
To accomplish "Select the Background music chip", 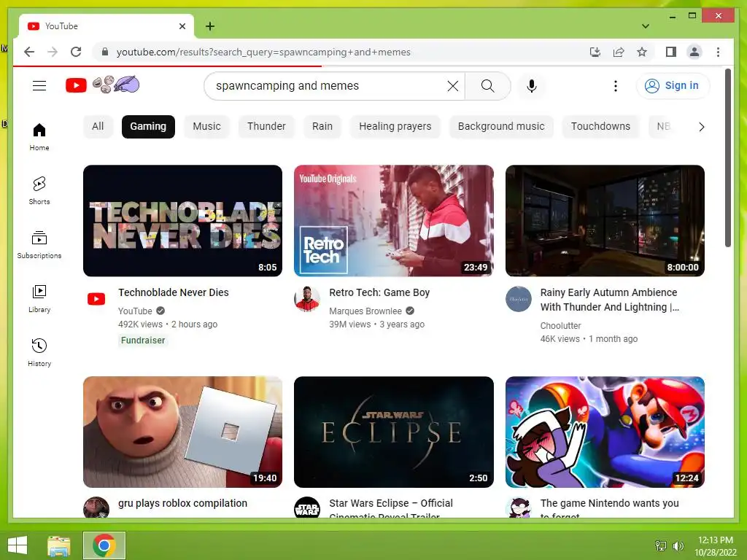I will point(501,126).
